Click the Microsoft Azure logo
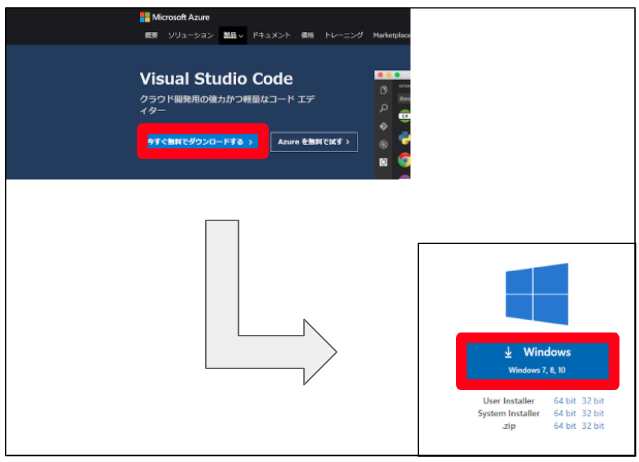Viewport: 639px width, 462px height. point(175,17)
